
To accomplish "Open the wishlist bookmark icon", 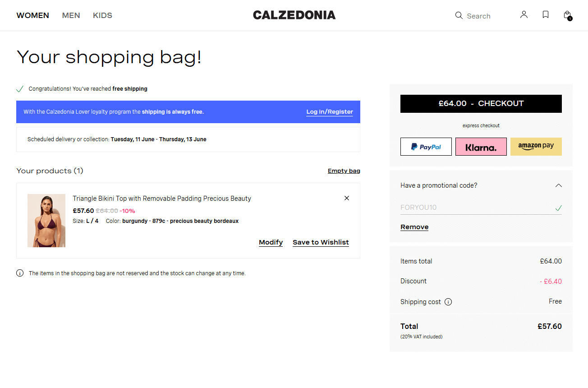I will 545,14.
